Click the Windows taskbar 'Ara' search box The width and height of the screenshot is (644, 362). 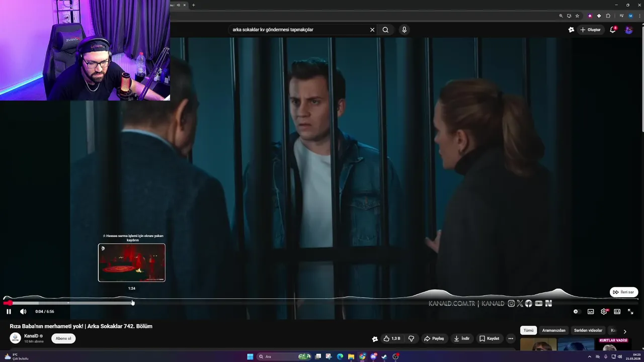[x=284, y=356]
